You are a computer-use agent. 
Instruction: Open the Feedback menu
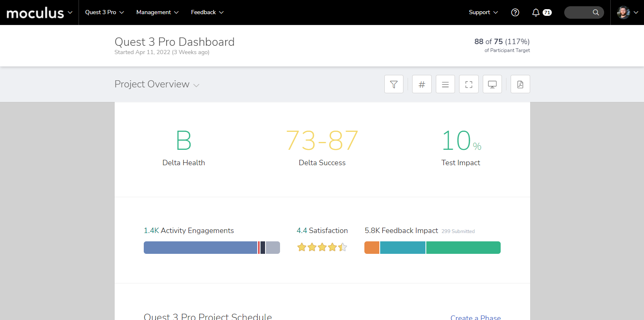point(207,12)
